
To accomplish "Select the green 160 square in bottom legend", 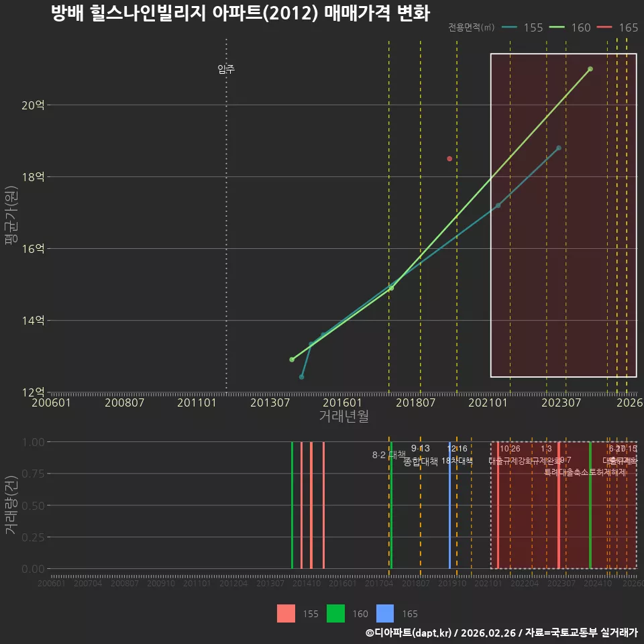I will [x=335, y=614].
